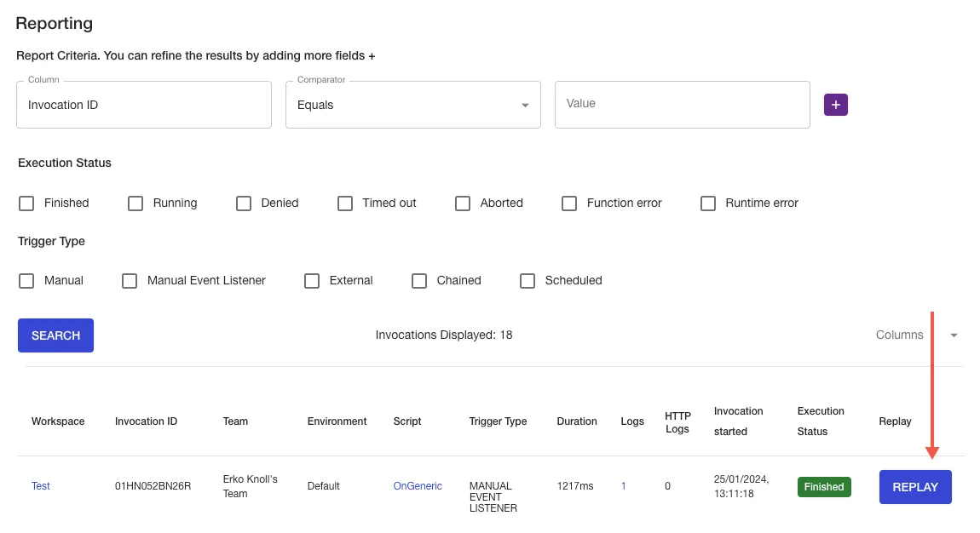Image resolution: width=980 pixels, height=533 pixels.
Task: Click the Environment column header
Action: coord(337,421)
